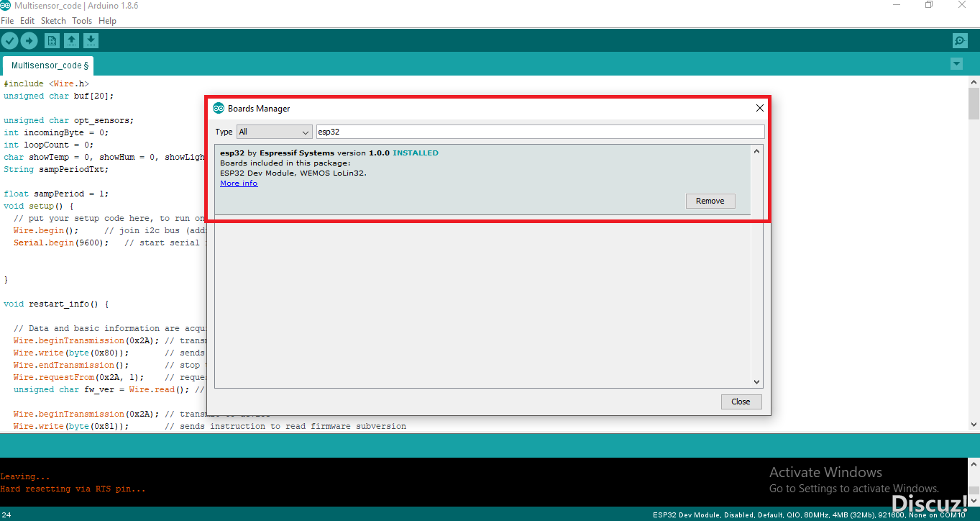Screen dimensions: 980x521
Task: Click the Upload (right arrow) toolbar icon
Action: pyautogui.click(x=29, y=41)
